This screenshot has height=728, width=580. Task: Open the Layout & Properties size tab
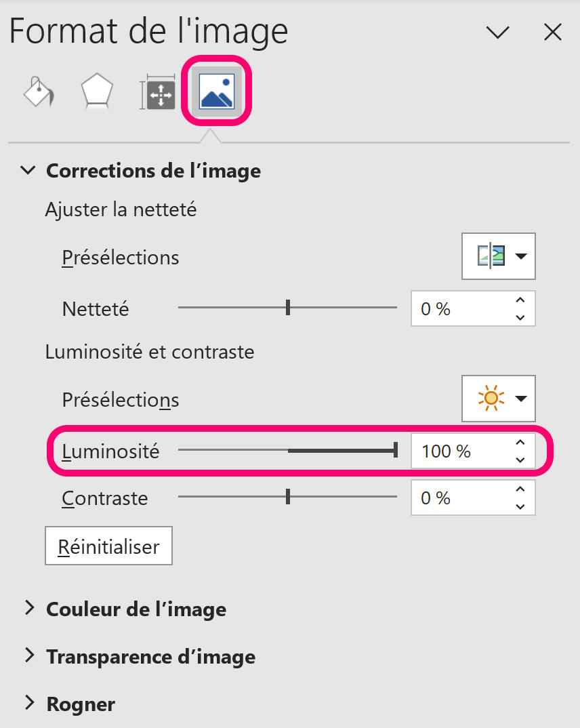pyautogui.click(x=158, y=92)
